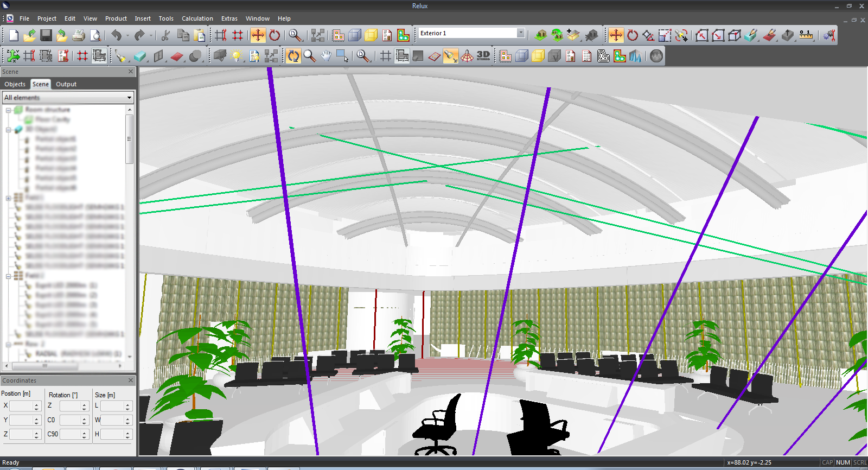Switch to the Objects tab
Screen dimensions: 868x470
15,84
